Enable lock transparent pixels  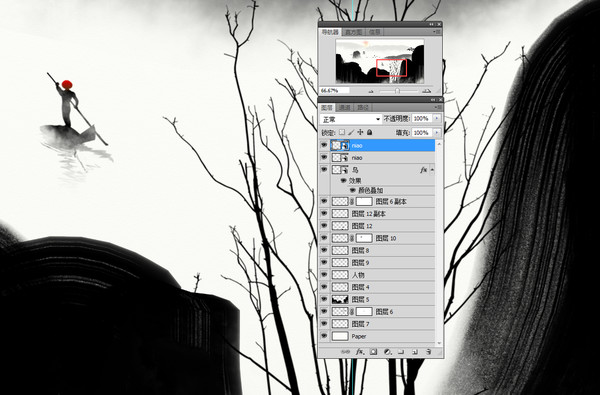[342, 132]
